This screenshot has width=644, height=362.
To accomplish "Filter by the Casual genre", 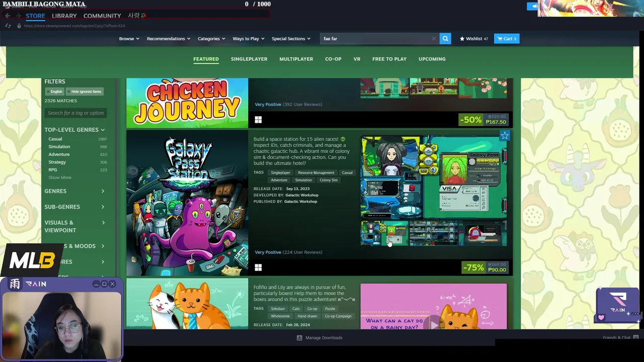I will (55, 139).
